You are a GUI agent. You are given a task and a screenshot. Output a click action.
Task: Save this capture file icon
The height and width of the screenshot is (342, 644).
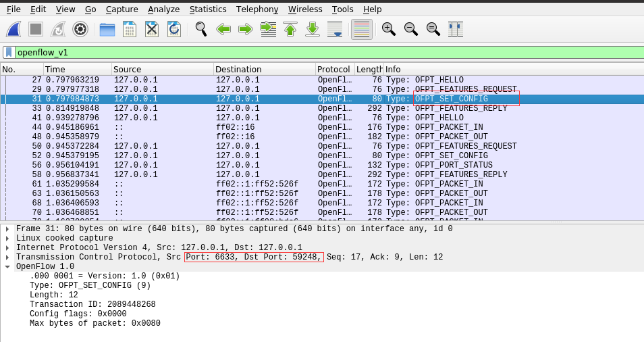(130, 29)
